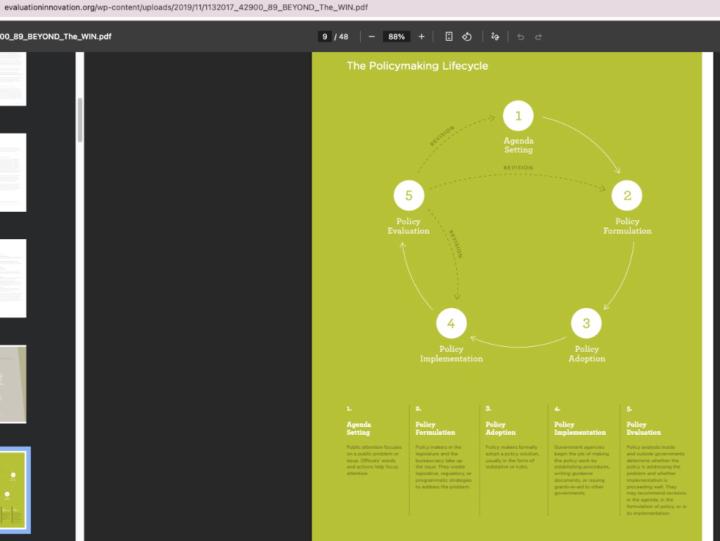Image resolution: width=720 pixels, height=541 pixels.
Task: Click The Policymaking Lifecycle heading
Action: [x=417, y=66]
